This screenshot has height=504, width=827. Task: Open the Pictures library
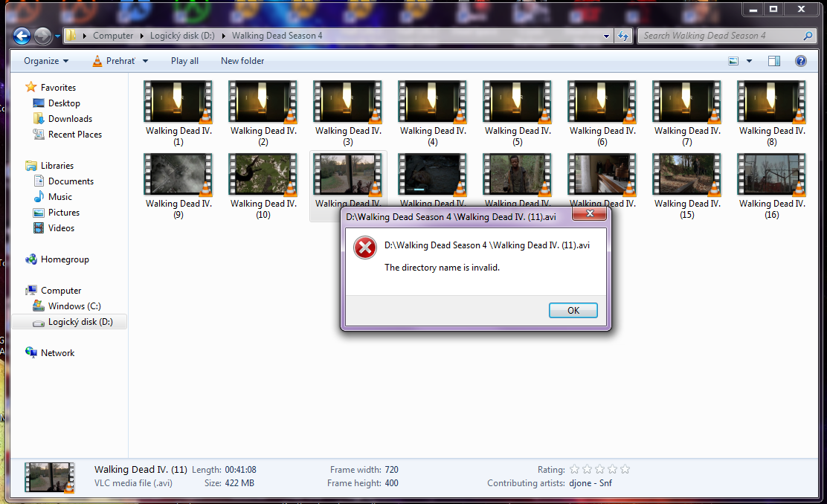coord(57,213)
